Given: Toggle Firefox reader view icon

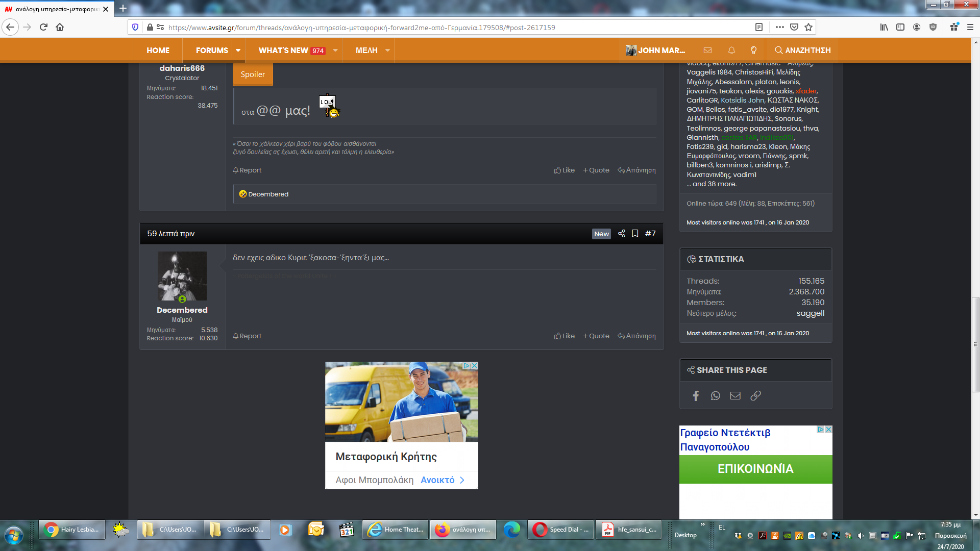Looking at the screenshot, I should pyautogui.click(x=759, y=27).
